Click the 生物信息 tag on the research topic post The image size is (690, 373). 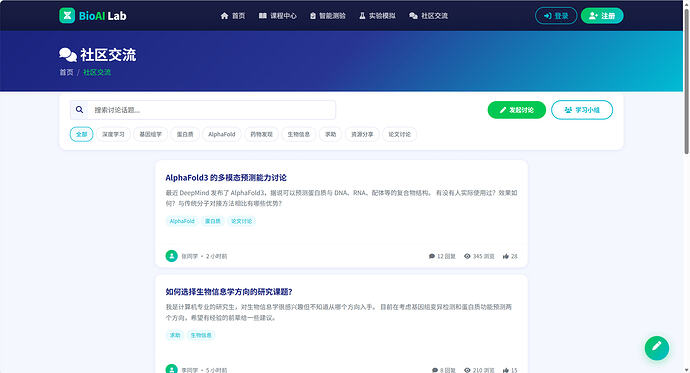(201, 335)
